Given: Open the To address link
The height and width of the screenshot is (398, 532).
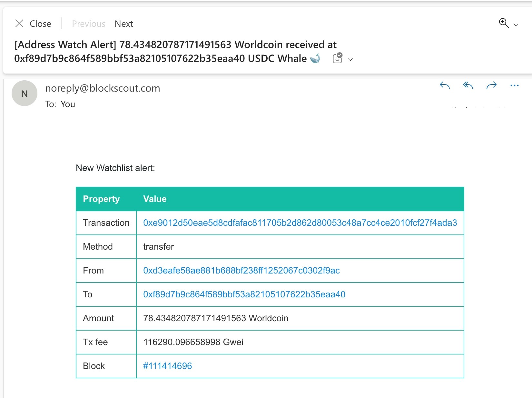Looking at the screenshot, I should pyautogui.click(x=244, y=294).
